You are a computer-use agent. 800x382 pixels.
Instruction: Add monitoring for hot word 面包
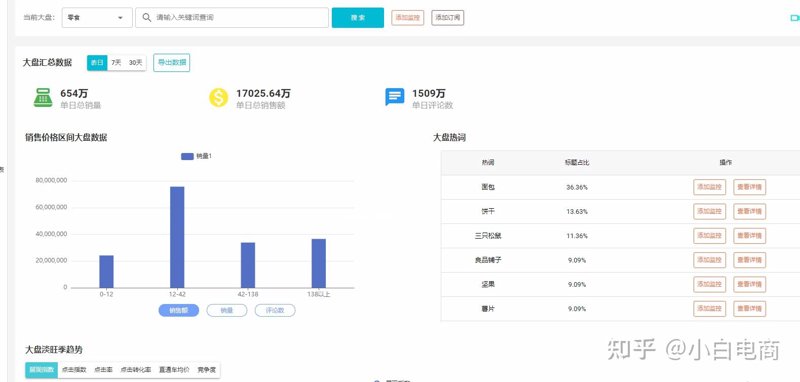click(709, 187)
